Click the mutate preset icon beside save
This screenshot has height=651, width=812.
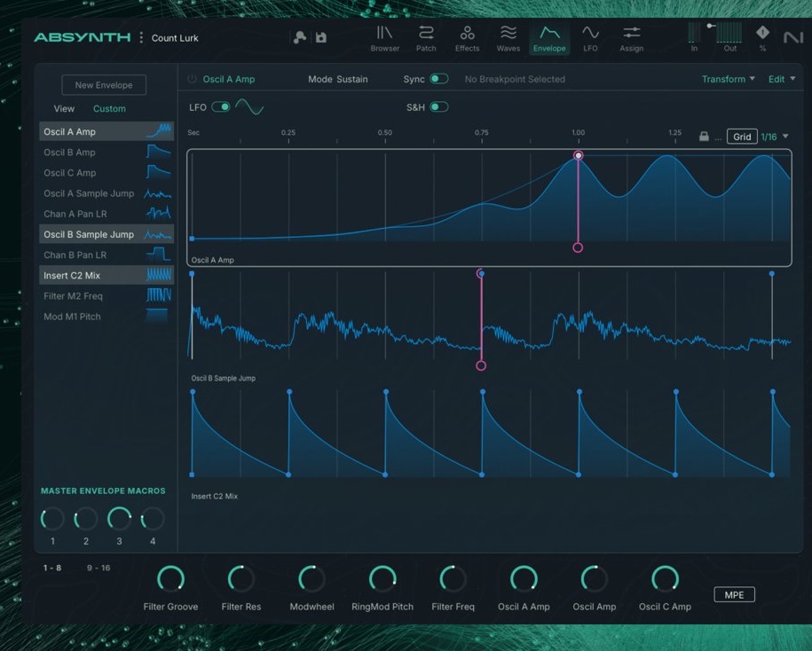point(299,37)
